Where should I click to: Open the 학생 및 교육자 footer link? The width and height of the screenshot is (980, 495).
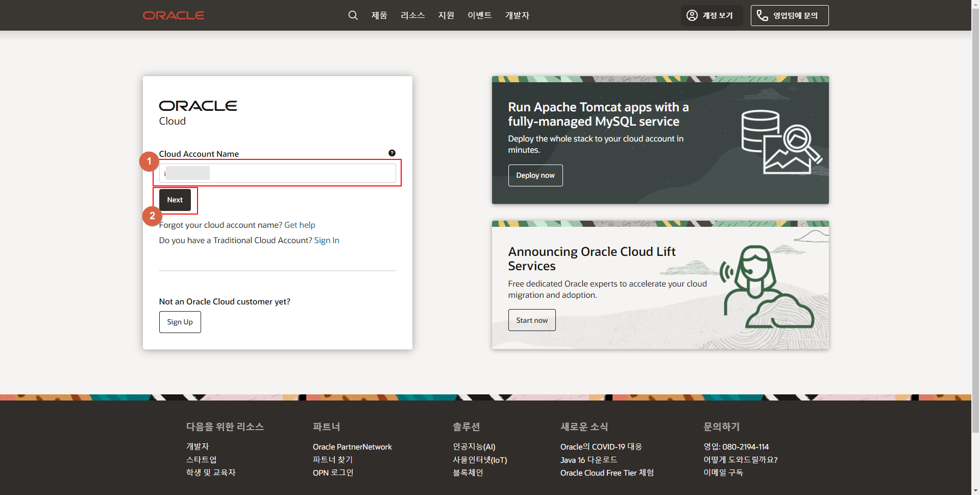[x=211, y=473]
